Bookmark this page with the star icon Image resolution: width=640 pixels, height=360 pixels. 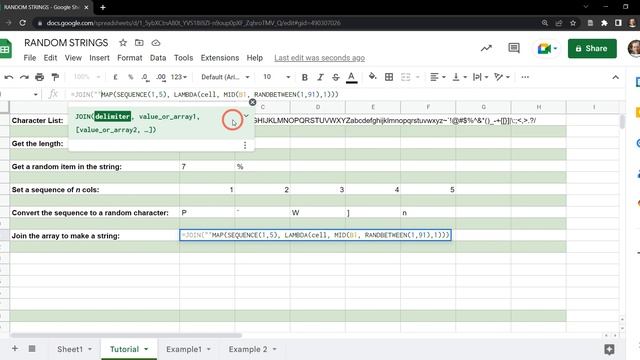click(573, 23)
